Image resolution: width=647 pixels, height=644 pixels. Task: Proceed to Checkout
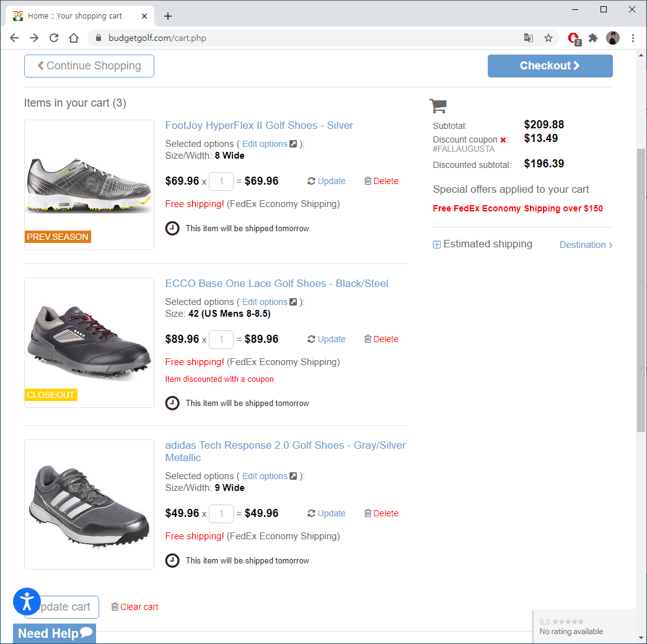point(550,66)
